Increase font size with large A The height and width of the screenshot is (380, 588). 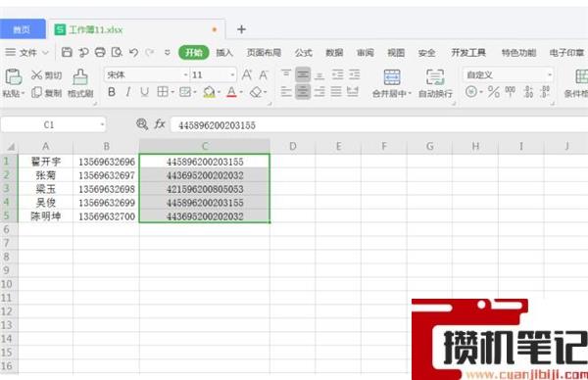point(247,75)
